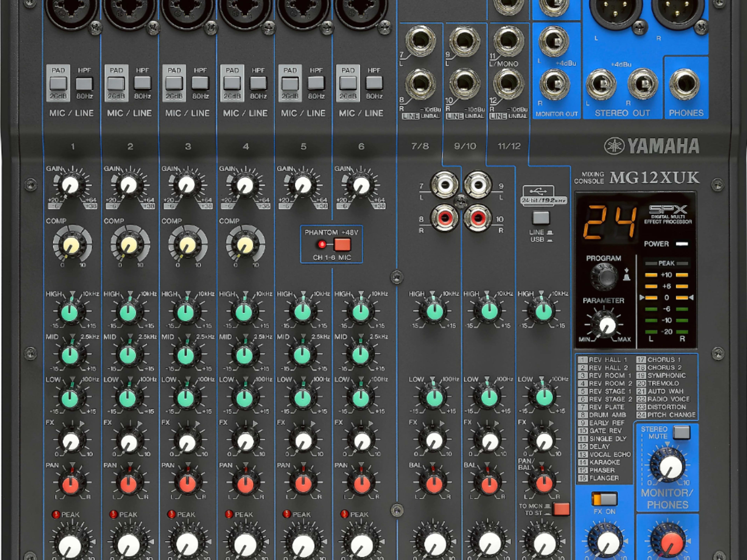Adjust the GAIN knob on channel 1

pos(70,185)
